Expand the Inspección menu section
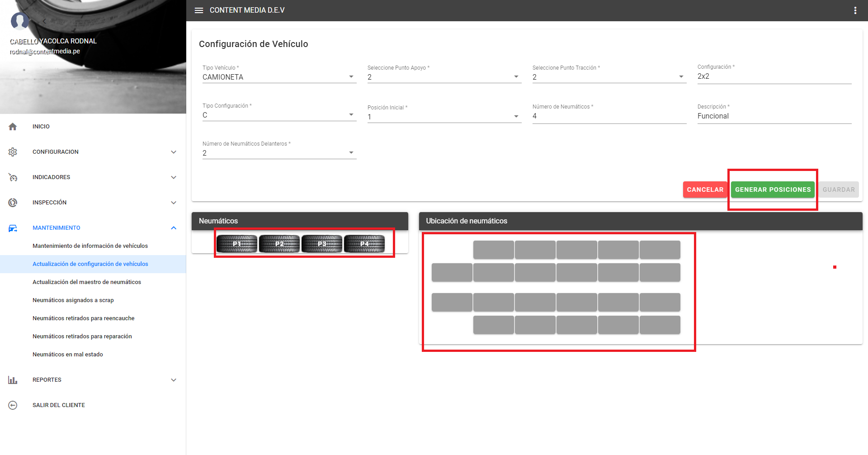868x455 pixels. pos(174,203)
